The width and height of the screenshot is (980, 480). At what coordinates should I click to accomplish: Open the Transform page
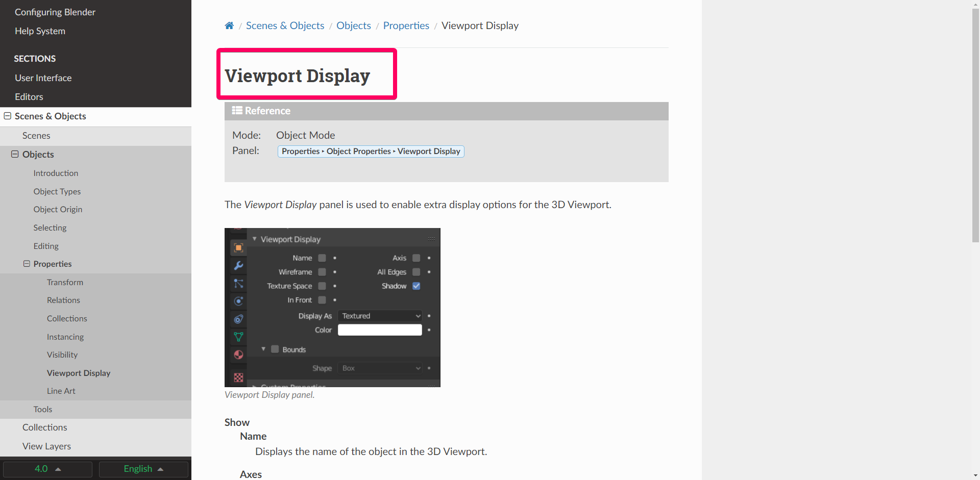65,283
